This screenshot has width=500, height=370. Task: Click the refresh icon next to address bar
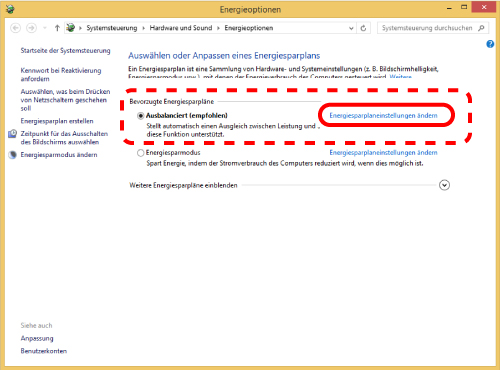pyautogui.click(x=363, y=28)
